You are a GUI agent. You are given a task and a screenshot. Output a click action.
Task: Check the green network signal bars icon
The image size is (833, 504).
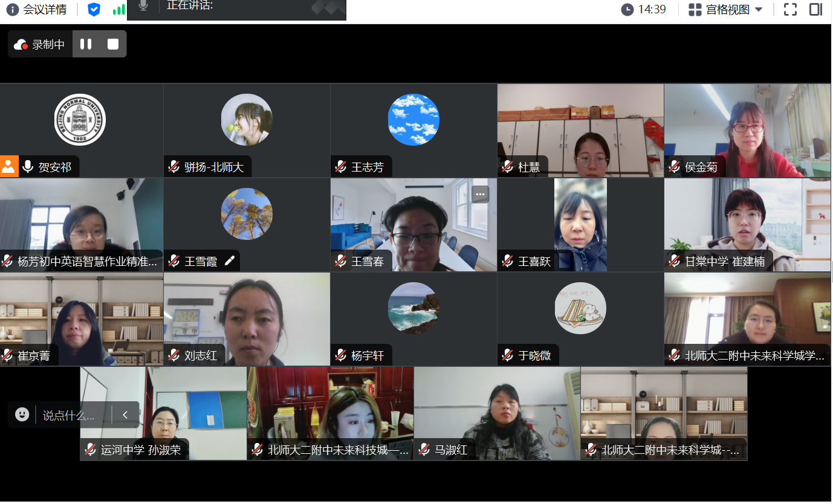(119, 10)
